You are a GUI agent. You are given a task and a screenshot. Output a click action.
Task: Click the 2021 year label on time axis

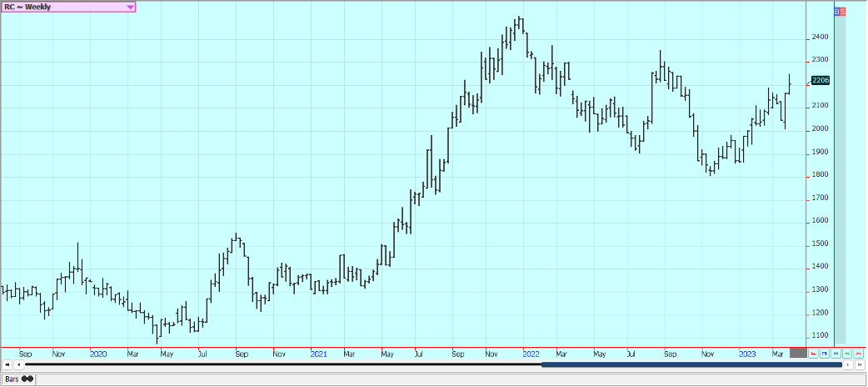coord(318,353)
